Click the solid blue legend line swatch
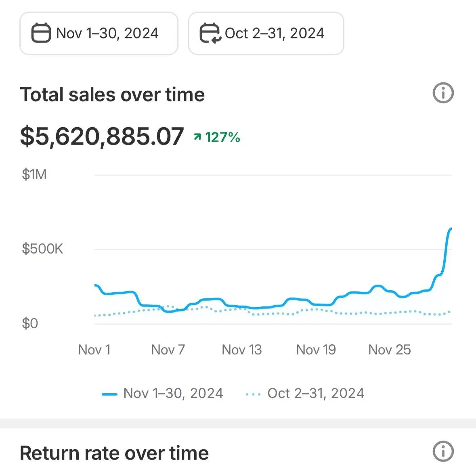Image resolution: width=476 pixels, height=476 pixels. (109, 394)
